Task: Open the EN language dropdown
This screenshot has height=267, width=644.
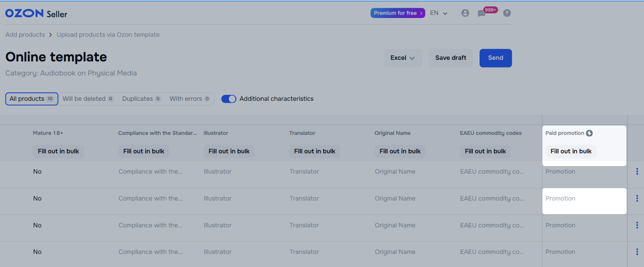Action: click(x=439, y=13)
